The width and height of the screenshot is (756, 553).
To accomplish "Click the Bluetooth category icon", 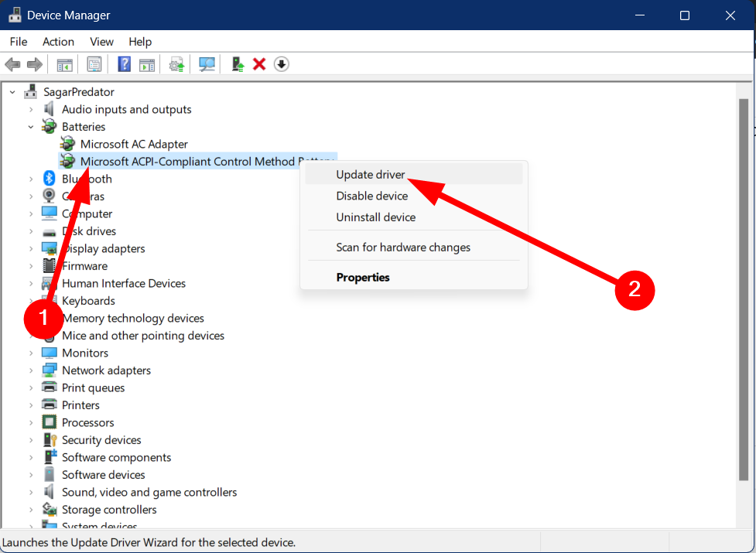I will 50,179.
